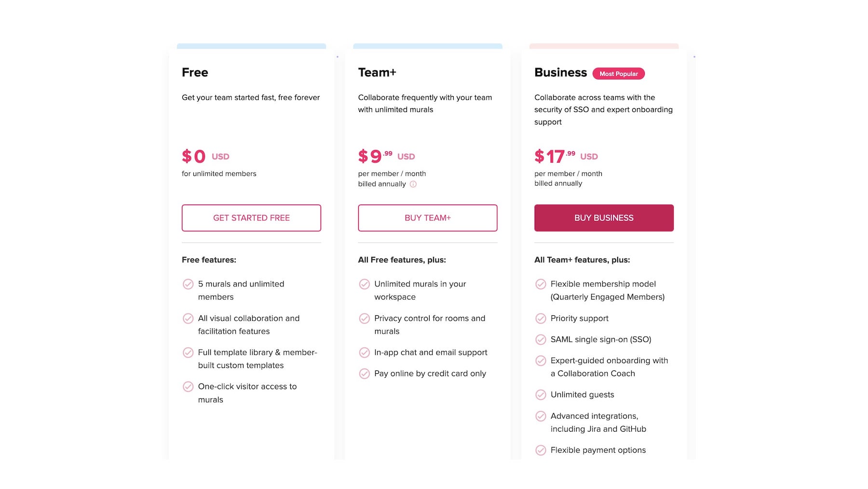The height and width of the screenshot is (489, 868).
Task: Click checkmark icon next to Unlimited guests
Action: pyautogui.click(x=541, y=394)
